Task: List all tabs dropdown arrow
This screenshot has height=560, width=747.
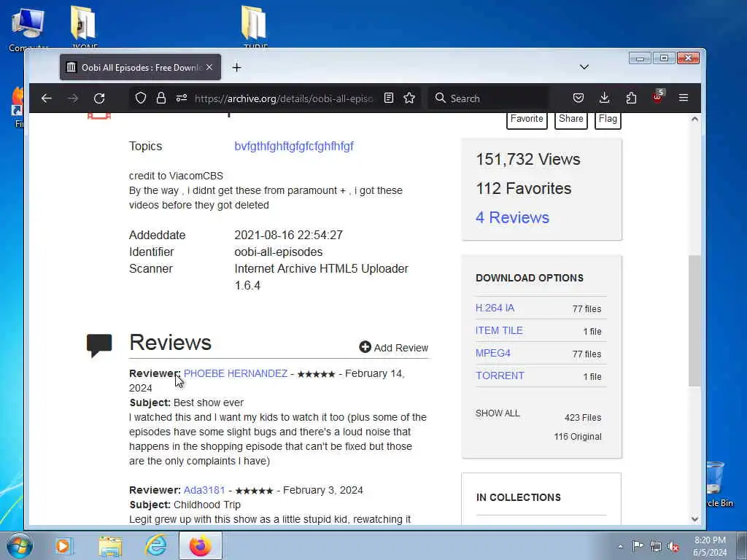Action: (x=584, y=67)
